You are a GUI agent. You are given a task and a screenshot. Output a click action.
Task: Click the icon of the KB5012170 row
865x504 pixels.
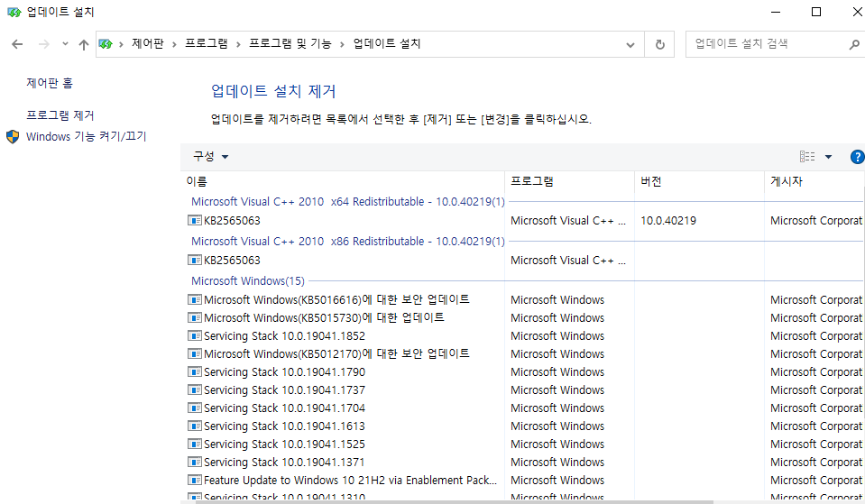pyautogui.click(x=194, y=354)
